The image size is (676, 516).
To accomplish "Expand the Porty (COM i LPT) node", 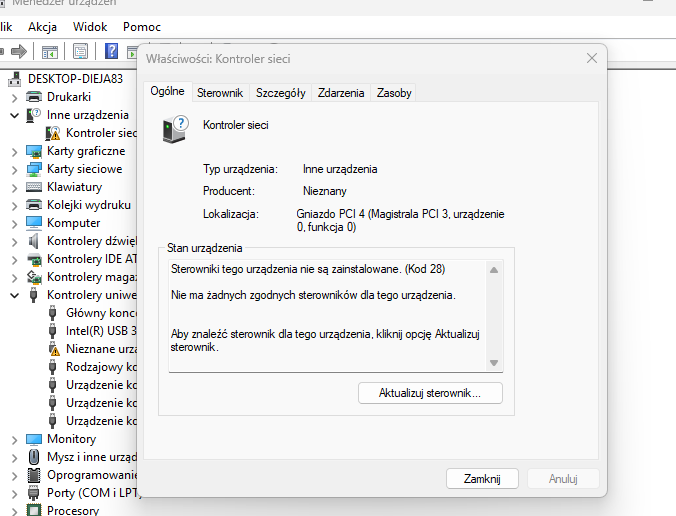I will point(14,494).
